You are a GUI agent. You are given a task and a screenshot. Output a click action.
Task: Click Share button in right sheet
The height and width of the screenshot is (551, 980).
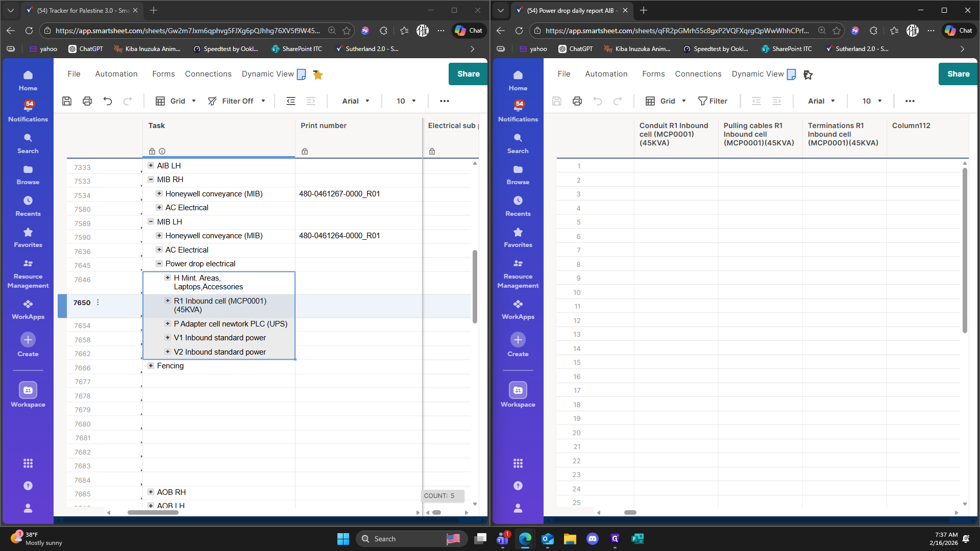[958, 74]
